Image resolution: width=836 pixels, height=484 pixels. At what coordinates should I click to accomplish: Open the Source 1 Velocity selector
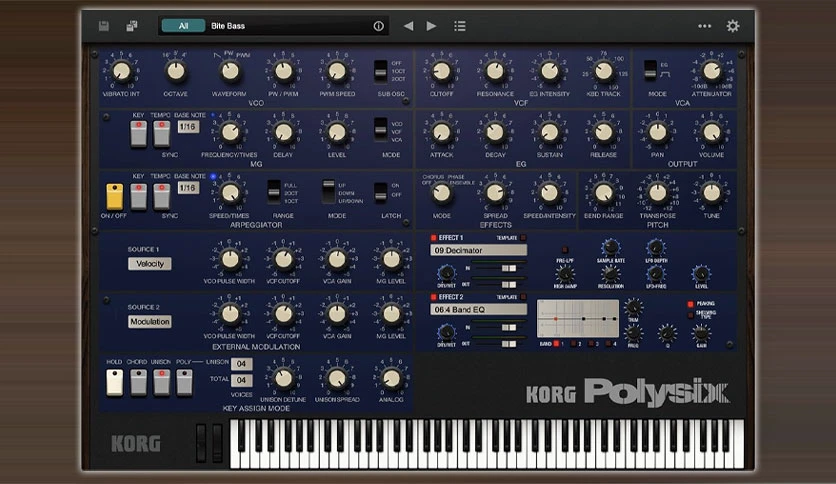[x=150, y=264]
